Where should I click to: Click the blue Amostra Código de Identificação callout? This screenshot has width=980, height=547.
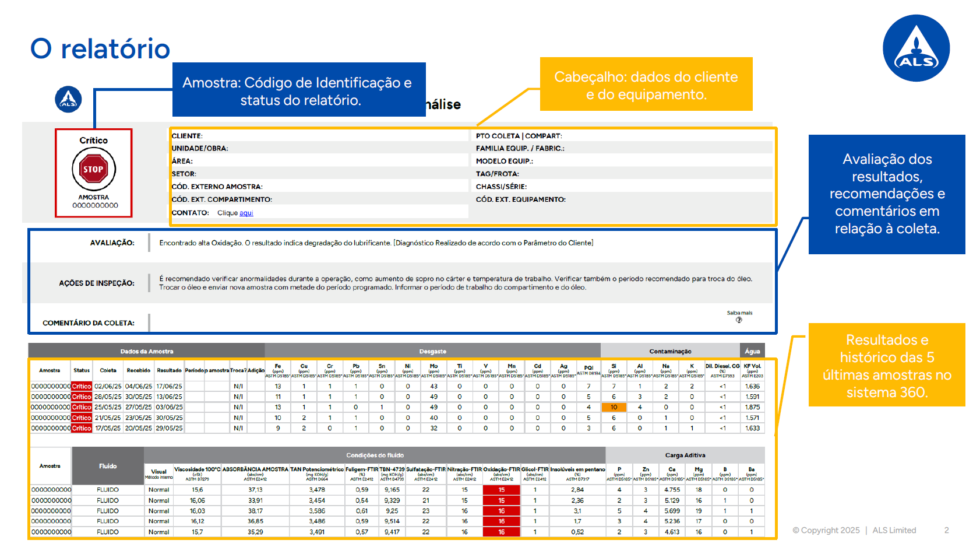pyautogui.click(x=298, y=91)
